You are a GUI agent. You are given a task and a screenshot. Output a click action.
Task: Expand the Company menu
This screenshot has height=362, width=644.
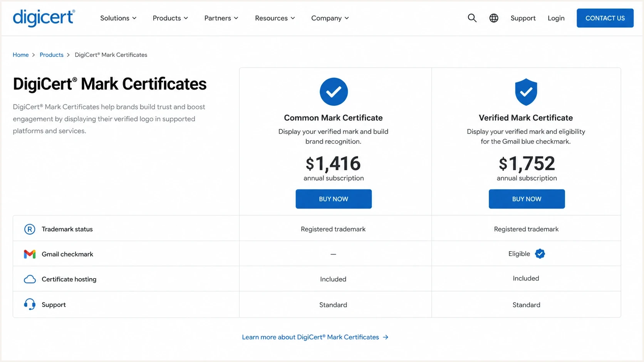330,18
